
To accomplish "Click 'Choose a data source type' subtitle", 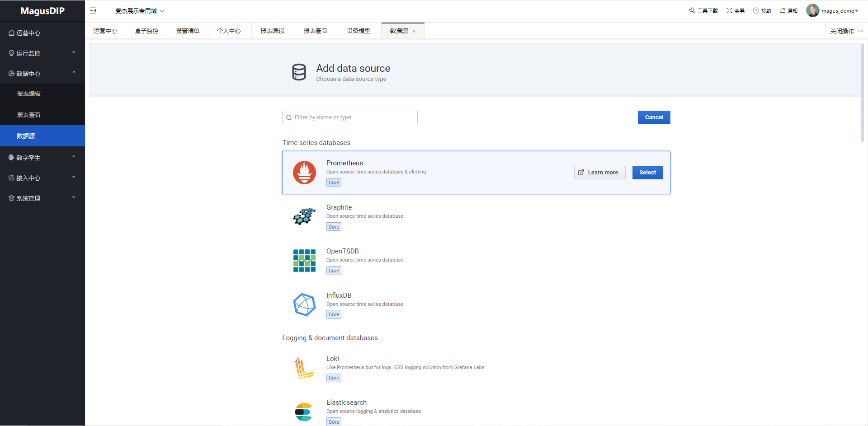I will pyautogui.click(x=351, y=79).
